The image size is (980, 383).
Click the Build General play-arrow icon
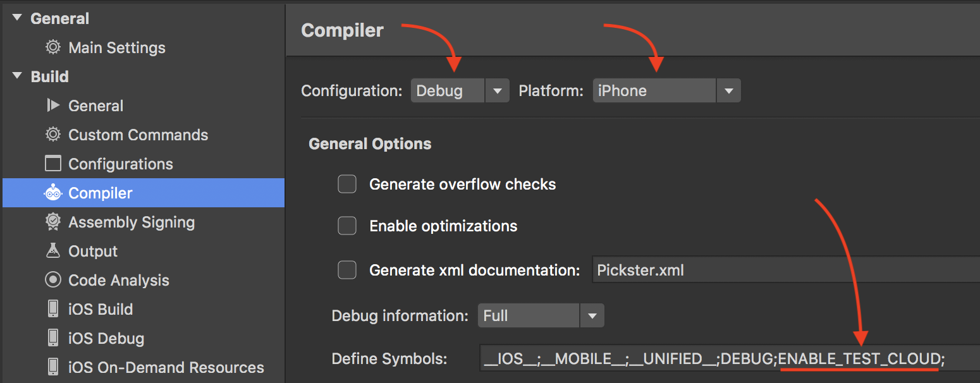[53, 106]
